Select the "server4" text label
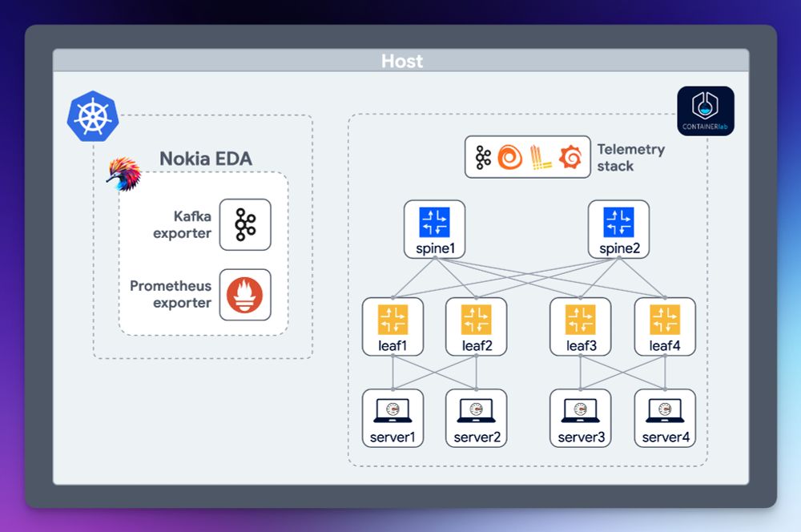 click(x=666, y=437)
